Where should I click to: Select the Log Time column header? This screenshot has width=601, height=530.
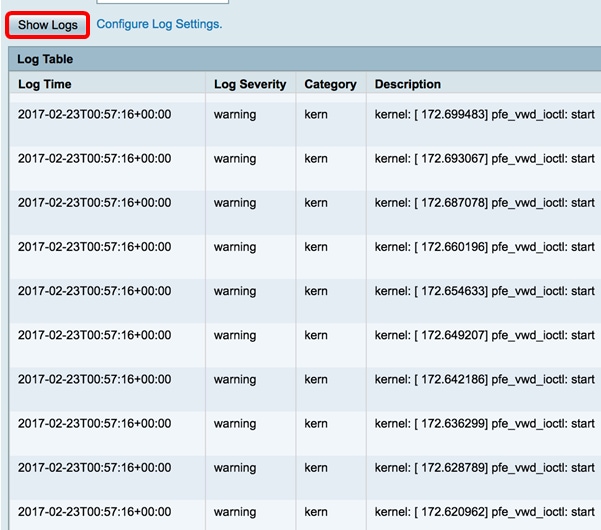coord(44,84)
